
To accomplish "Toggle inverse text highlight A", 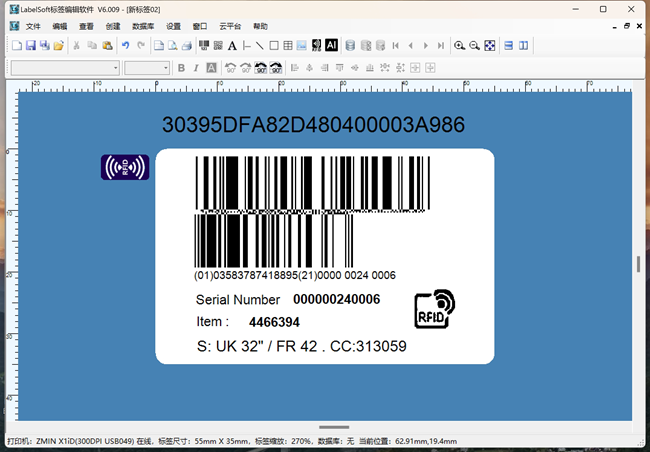I will coord(211,68).
